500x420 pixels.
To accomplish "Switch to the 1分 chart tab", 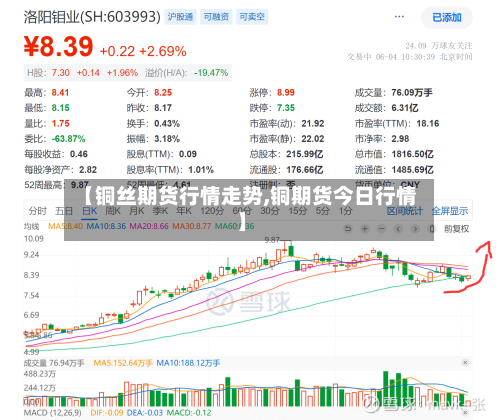I will tap(345, 211).
